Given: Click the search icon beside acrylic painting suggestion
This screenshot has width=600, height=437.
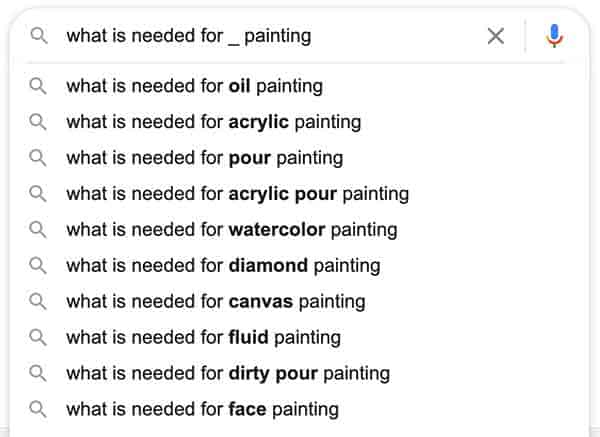Looking at the screenshot, I should (38, 122).
